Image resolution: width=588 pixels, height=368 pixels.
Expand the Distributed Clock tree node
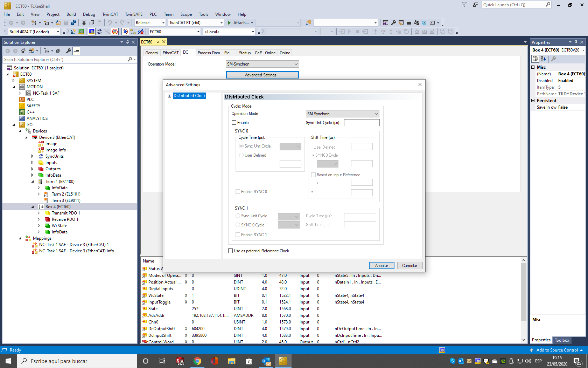(x=170, y=96)
